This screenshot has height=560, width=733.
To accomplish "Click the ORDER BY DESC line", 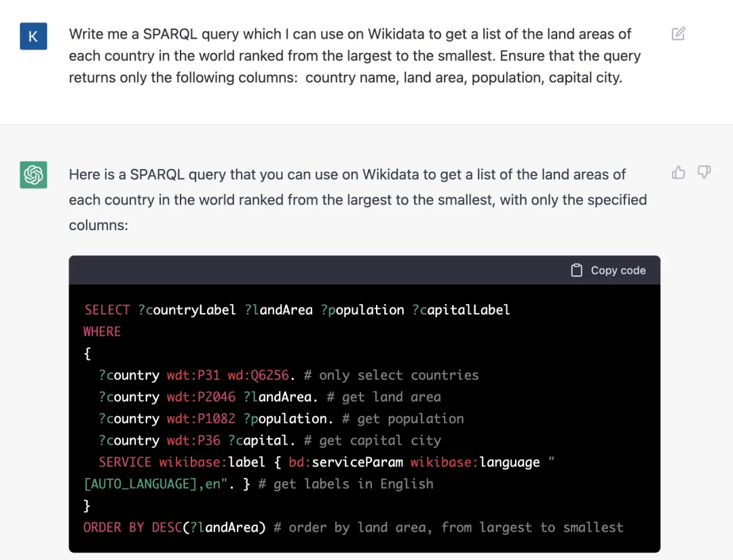I will click(353, 527).
